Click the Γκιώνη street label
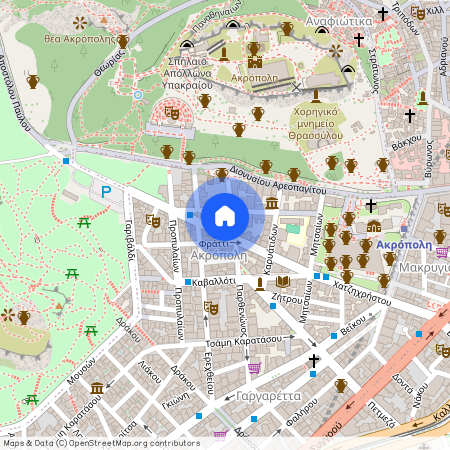 click(x=175, y=400)
